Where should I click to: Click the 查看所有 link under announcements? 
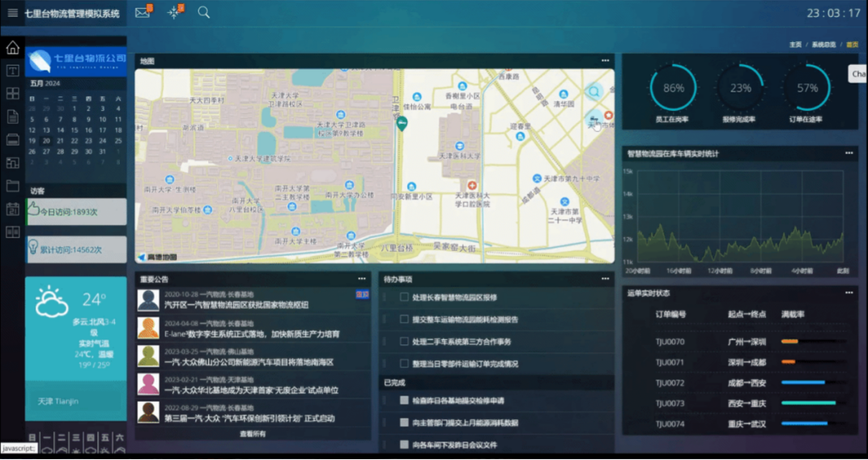click(x=252, y=434)
